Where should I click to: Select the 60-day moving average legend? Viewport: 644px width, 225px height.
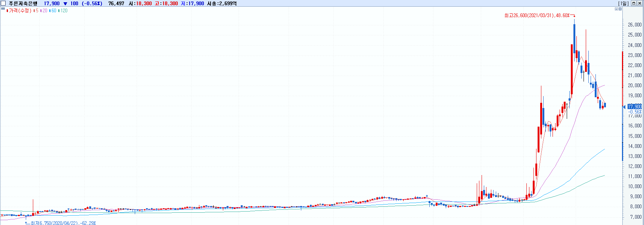(x=53, y=10)
